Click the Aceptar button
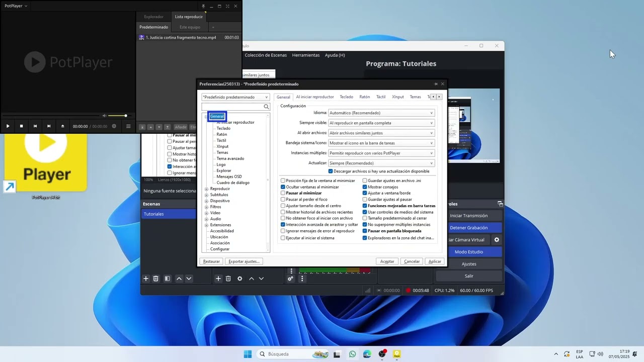644x362 pixels. [x=387, y=261]
